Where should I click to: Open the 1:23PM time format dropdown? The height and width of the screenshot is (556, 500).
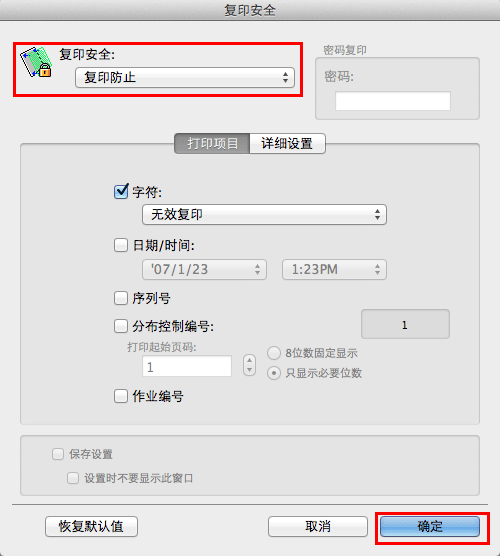(x=334, y=269)
